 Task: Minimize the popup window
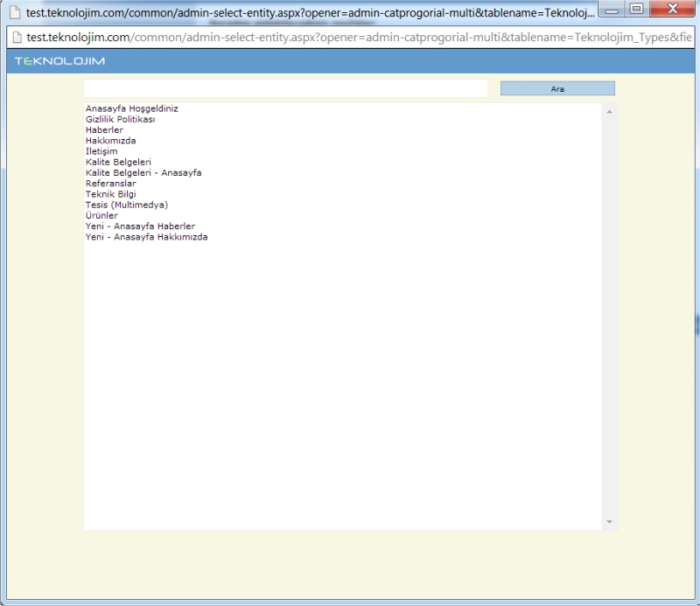611,9
